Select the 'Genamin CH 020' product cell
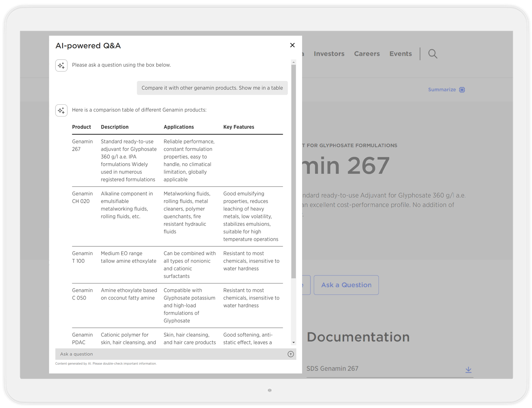This screenshot has height=408, width=532. pyautogui.click(x=82, y=197)
